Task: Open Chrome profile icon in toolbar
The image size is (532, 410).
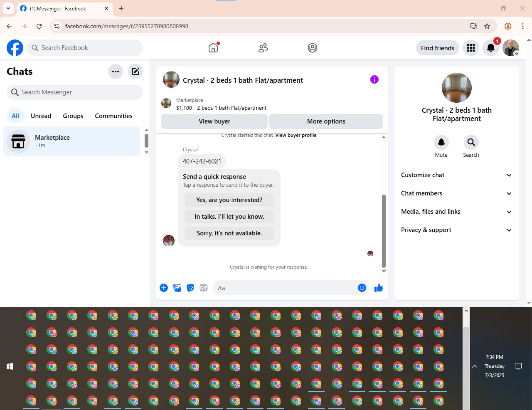Action: [508, 26]
